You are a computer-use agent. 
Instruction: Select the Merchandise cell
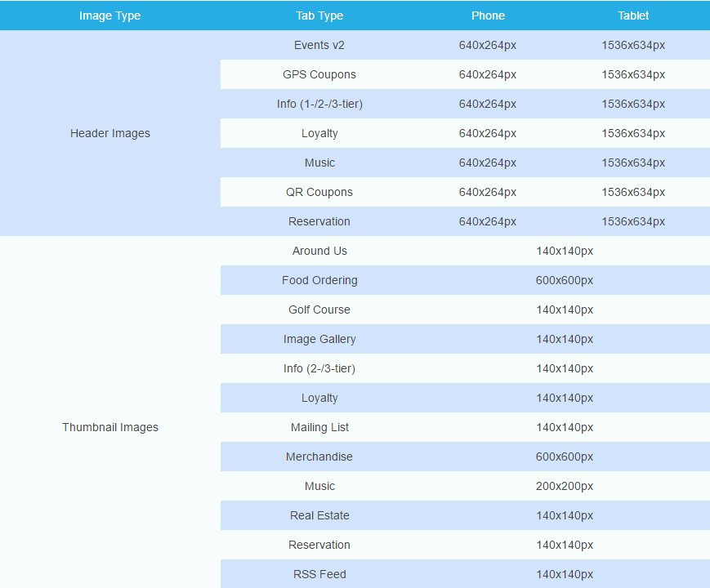(x=319, y=457)
